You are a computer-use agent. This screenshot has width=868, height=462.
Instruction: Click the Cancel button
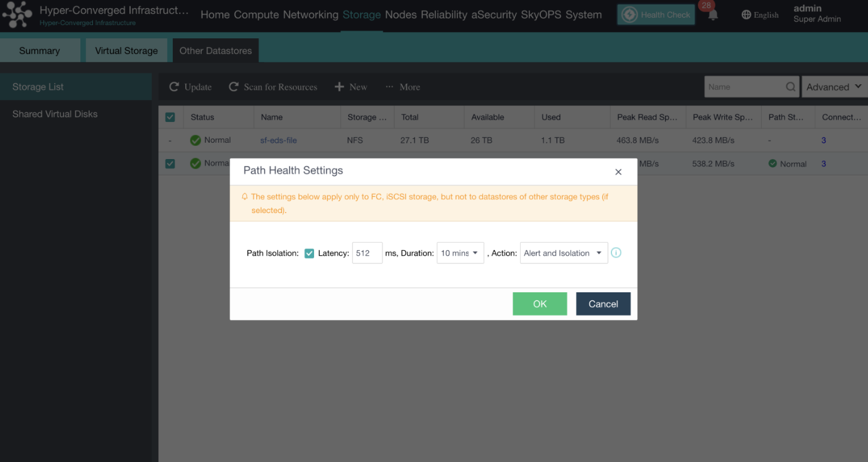coord(604,304)
